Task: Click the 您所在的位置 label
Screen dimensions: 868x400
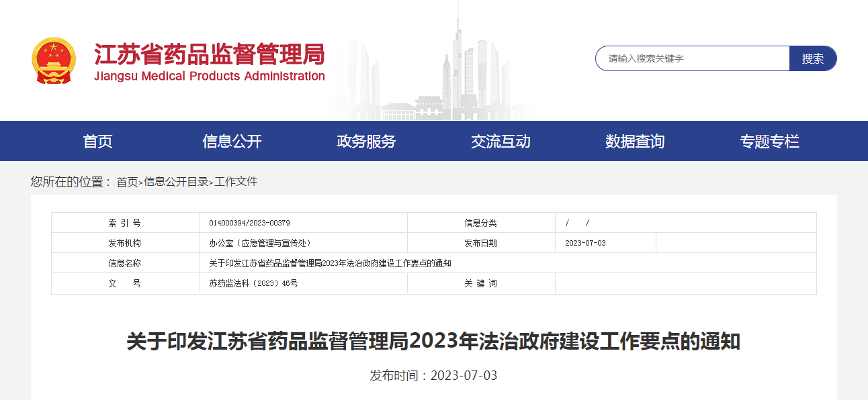Action: tap(71, 182)
